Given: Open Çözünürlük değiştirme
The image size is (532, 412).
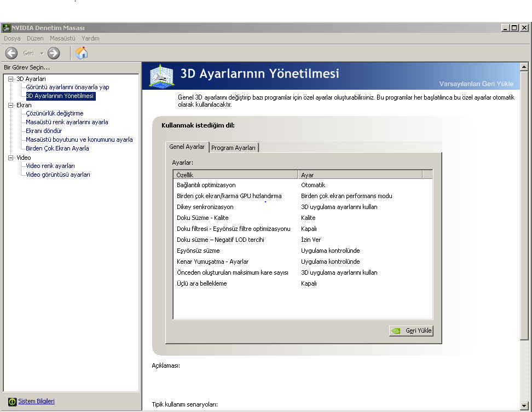Looking at the screenshot, I should (55, 113).
